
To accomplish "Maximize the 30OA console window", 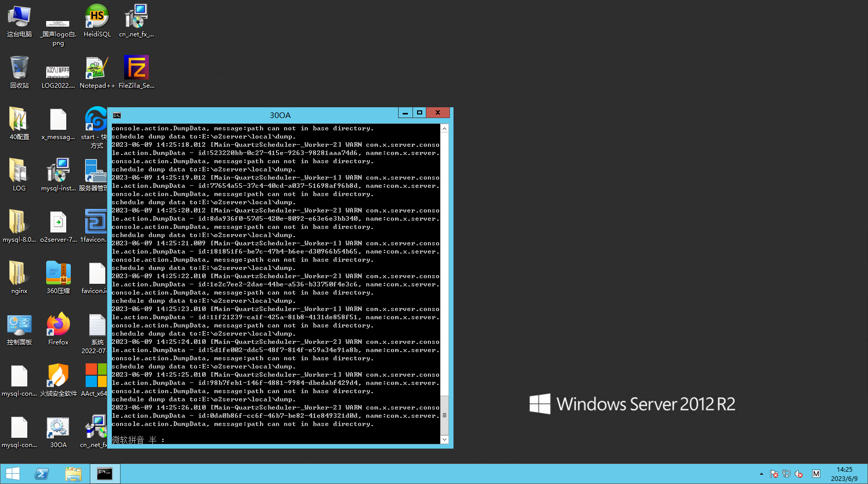I will click(x=420, y=113).
